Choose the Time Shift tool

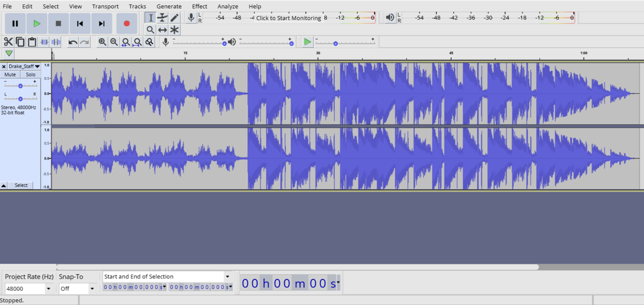tap(162, 30)
